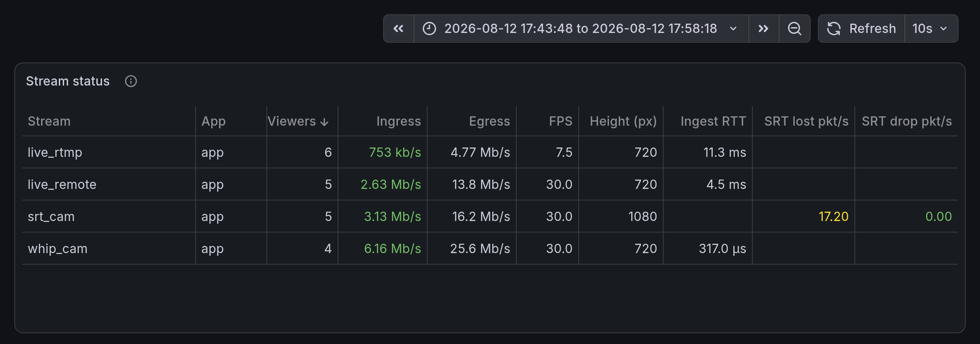Expand the 10s refresh interval dropdown
Screen dimensions: 980x344
[x=931, y=29]
